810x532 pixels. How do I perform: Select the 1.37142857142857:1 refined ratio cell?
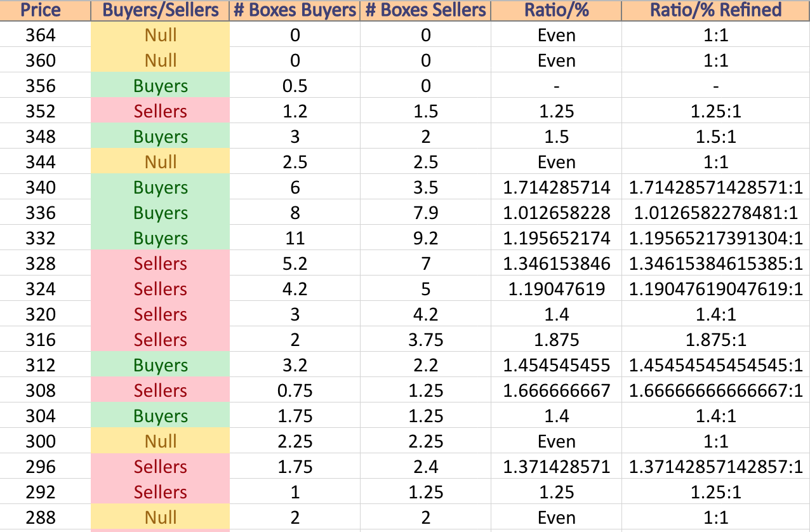coord(716,467)
